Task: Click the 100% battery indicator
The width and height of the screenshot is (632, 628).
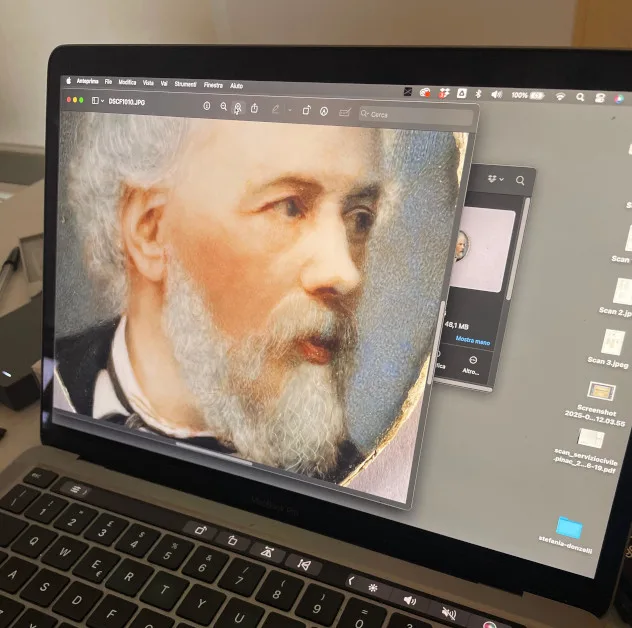Action: click(528, 96)
